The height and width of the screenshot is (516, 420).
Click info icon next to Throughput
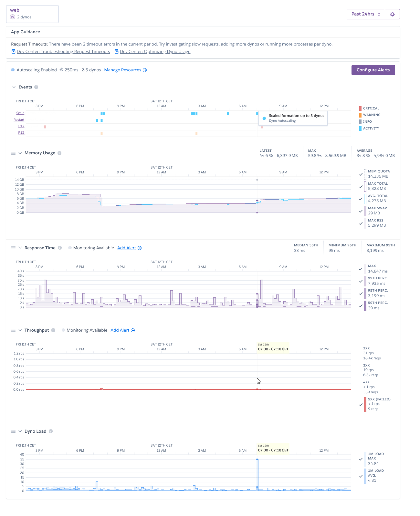pyautogui.click(x=53, y=330)
